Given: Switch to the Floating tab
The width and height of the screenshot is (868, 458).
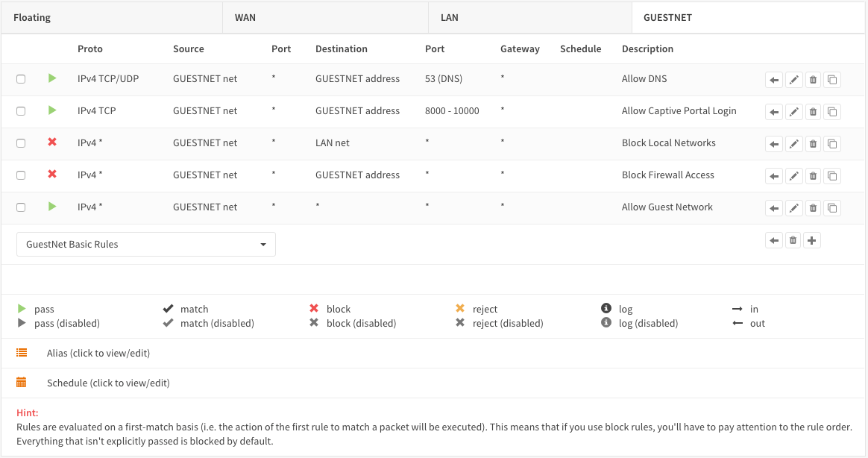Looking at the screenshot, I should tap(33, 17).
